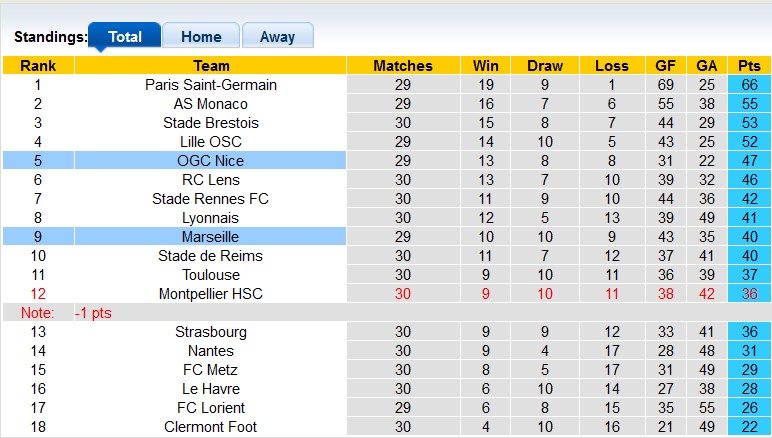Screen dimensions: 772x438
Task: Open the Paris Saint-Germain team link
Action: click(211, 85)
